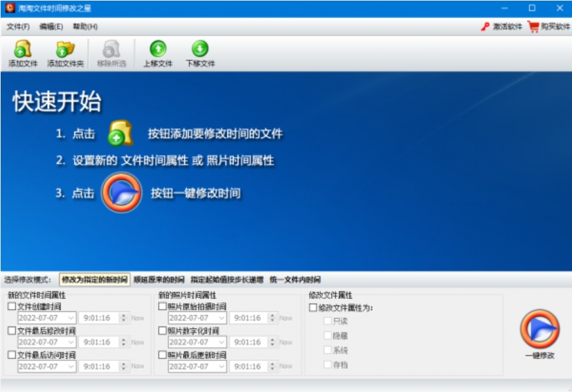The height and width of the screenshot is (392, 572).
Task: Click the 照片数字化时间 time spinner arrows
Action: coord(272,342)
